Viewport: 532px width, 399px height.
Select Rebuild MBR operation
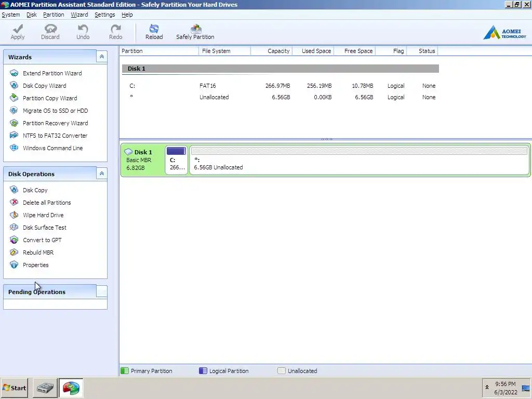pyautogui.click(x=38, y=252)
